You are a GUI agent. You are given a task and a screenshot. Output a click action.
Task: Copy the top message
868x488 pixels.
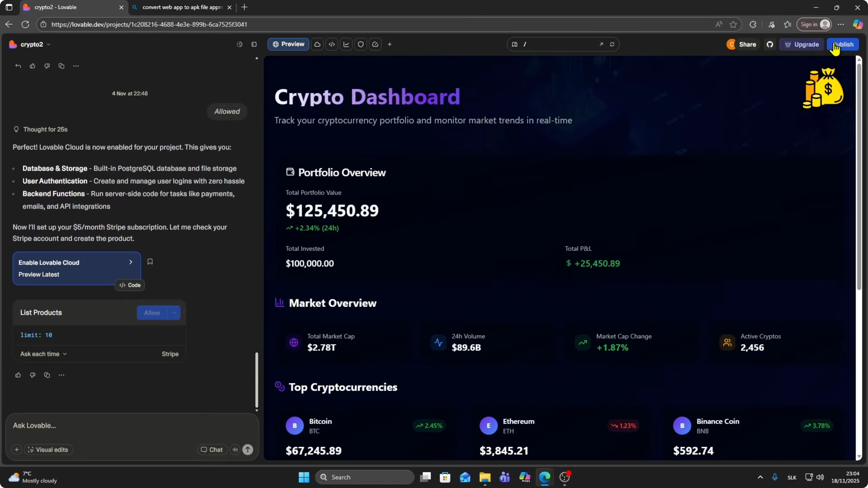point(61,66)
